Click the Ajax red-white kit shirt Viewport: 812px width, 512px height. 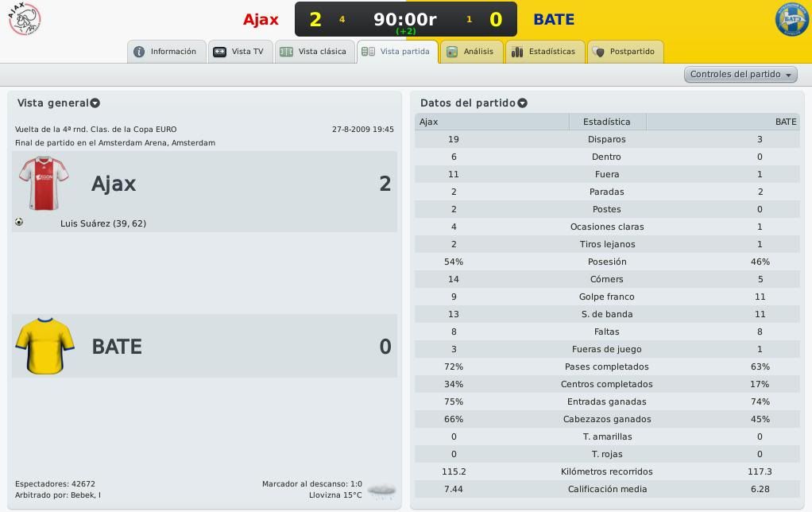tap(44, 184)
